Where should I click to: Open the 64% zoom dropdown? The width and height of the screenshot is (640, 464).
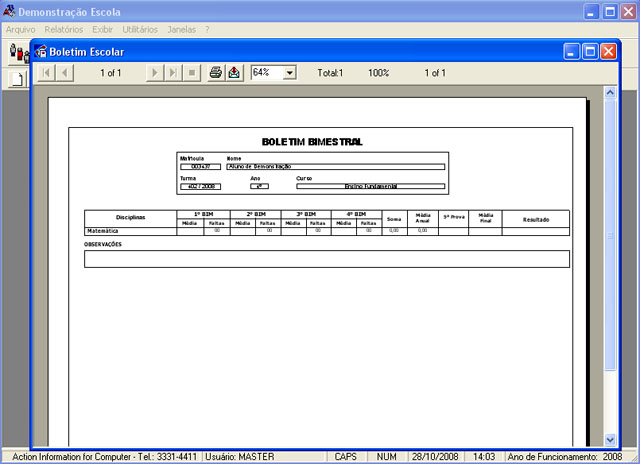click(290, 73)
